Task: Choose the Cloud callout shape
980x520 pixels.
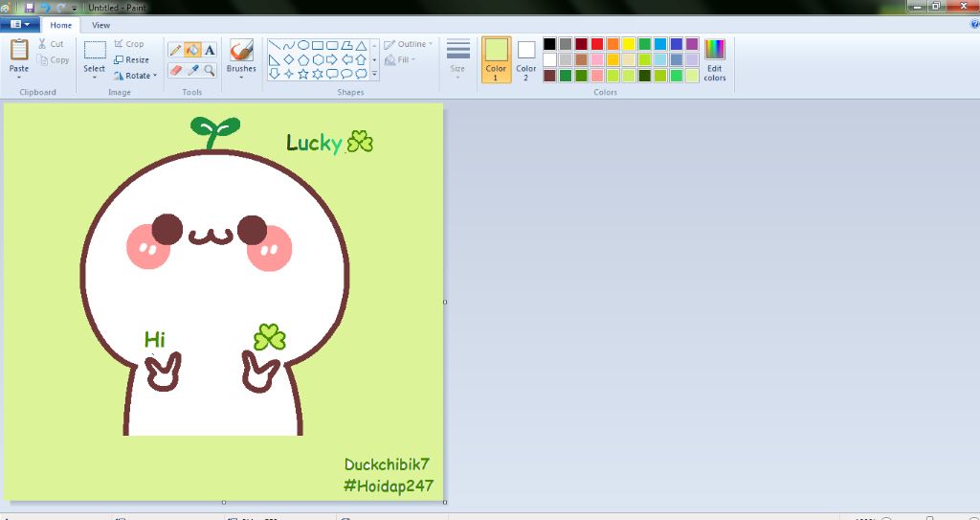Action: (361, 74)
